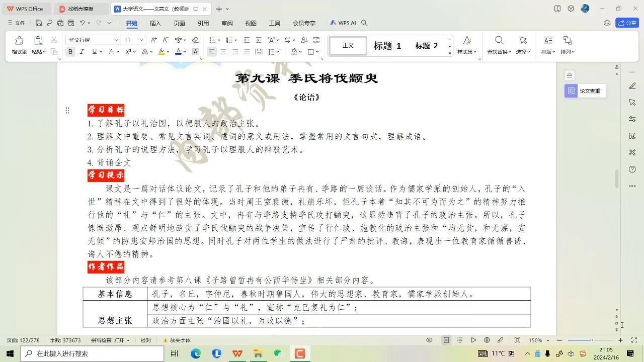Image resolution: width=644 pixels, height=362 pixels.
Task: Clear formatting with the eraser icon
Action: [x=195, y=40]
